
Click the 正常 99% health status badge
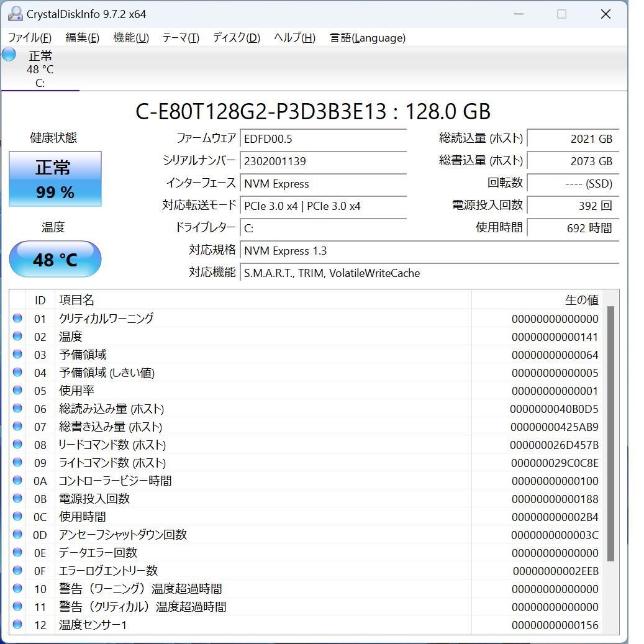point(55,179)
